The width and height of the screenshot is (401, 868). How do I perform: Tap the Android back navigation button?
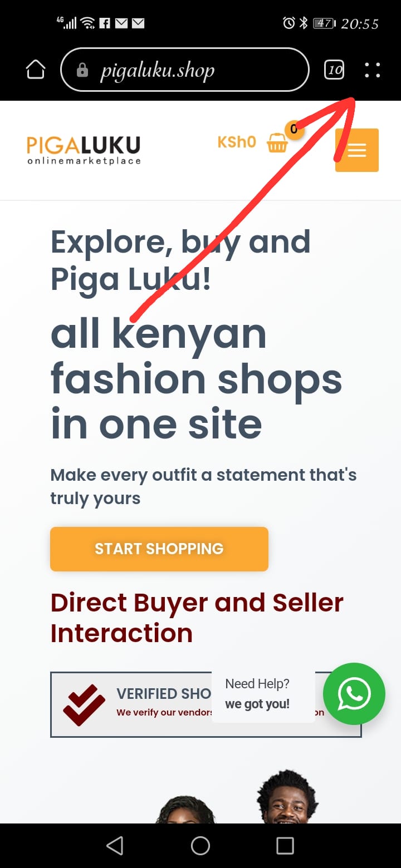115,846
